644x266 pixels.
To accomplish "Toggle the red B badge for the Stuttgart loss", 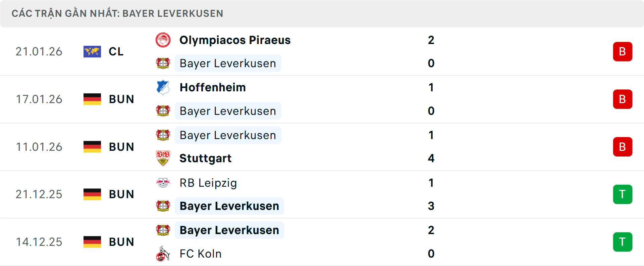I will pyautogui.click(x=623, y=146).
